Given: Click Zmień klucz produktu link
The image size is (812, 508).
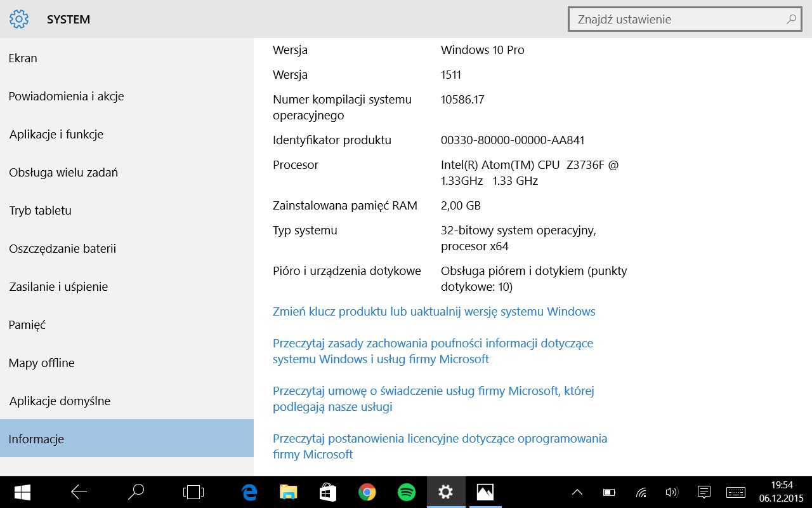Looking at the screenshot, I should [x=434, y=312].
